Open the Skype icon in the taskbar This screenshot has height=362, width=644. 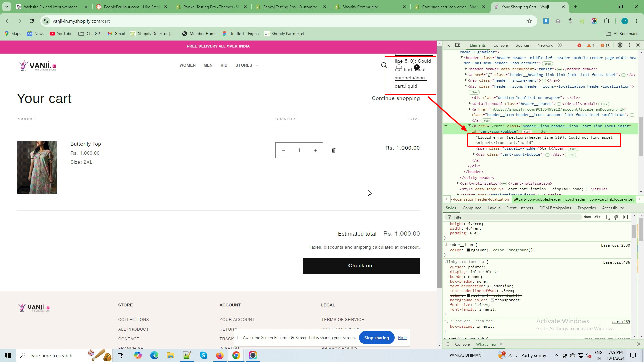(203, 355)
